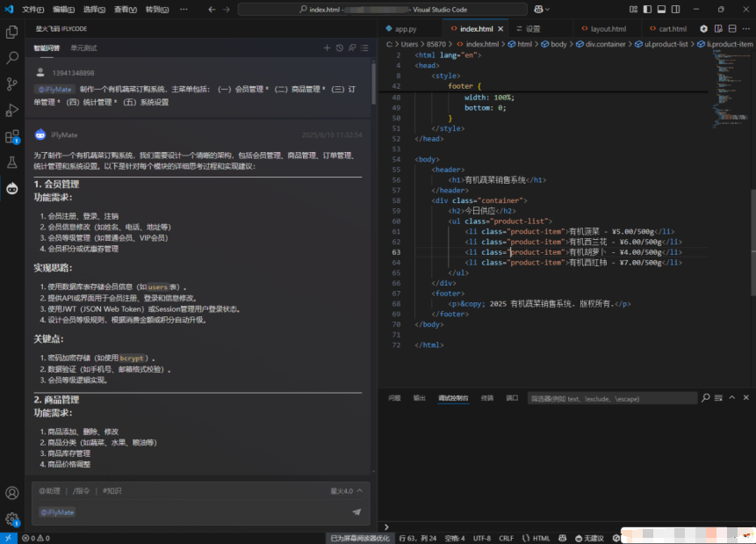Click the @助理 shortcut in chat input
Image resolution: width=756 pixels, height=544 pixels.
coord(50,491)
